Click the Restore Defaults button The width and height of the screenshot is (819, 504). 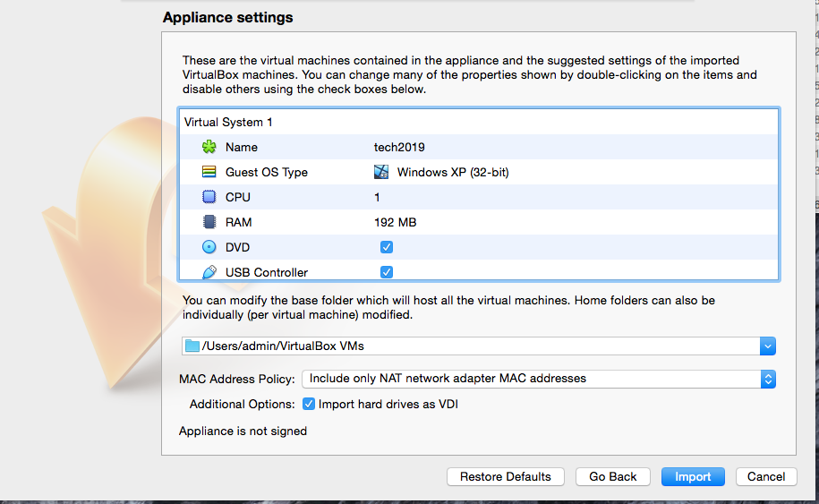click(505, 476)
